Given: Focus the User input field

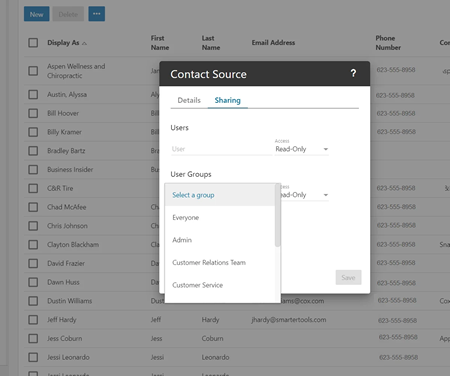Looking at the screenshot, I should (221, 149).
